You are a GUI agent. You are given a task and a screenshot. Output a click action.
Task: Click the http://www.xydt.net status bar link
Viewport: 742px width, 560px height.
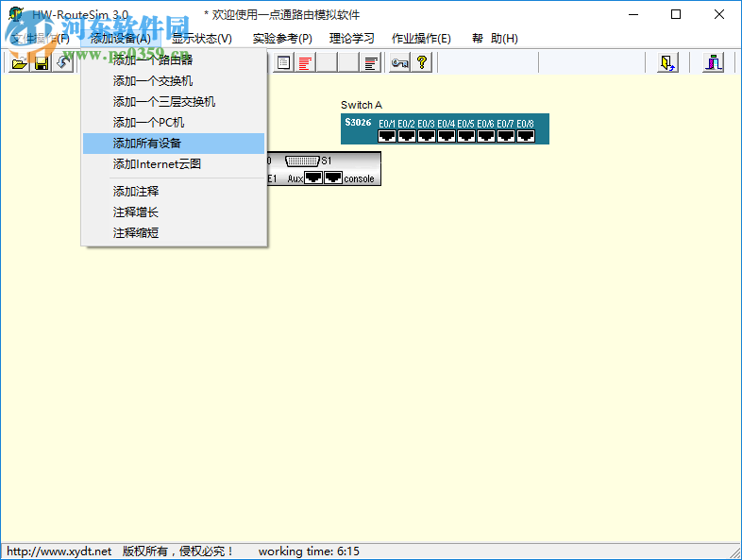click(x=59, y=552)
